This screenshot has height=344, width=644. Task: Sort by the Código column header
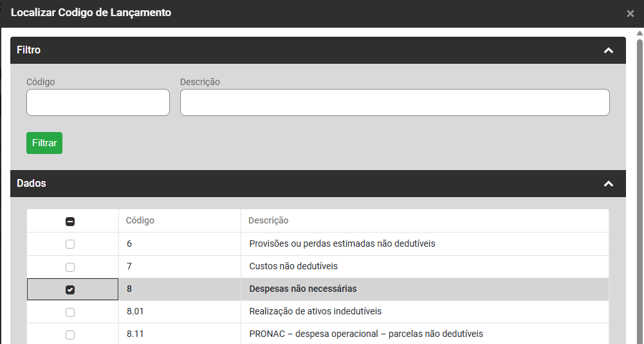point(140,220)
